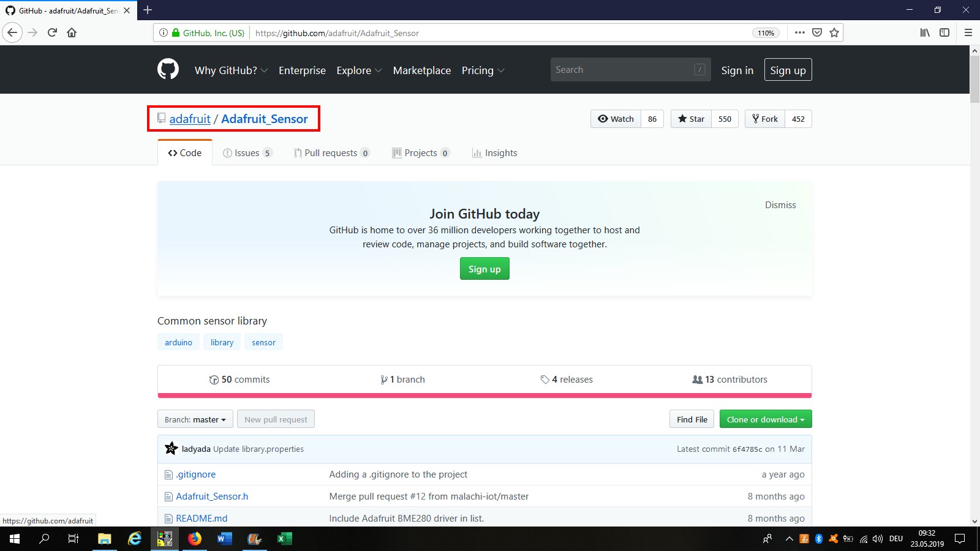
Task: Open Task View on taskbar
Action: (x=73, y=539)
